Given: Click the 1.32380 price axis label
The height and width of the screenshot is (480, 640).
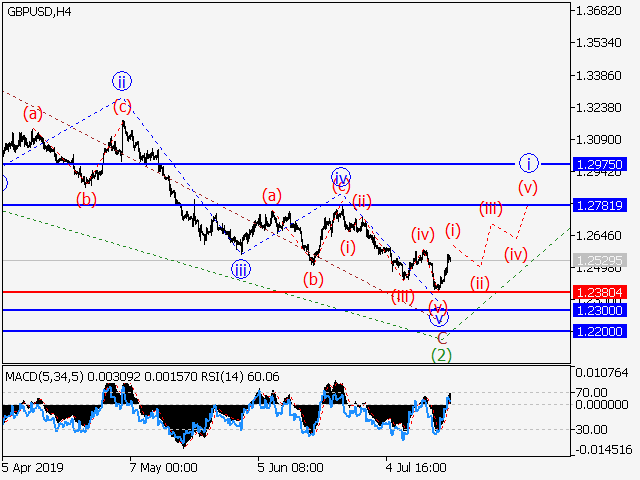Looking at the screenshot, I should [x=598, y=108].
